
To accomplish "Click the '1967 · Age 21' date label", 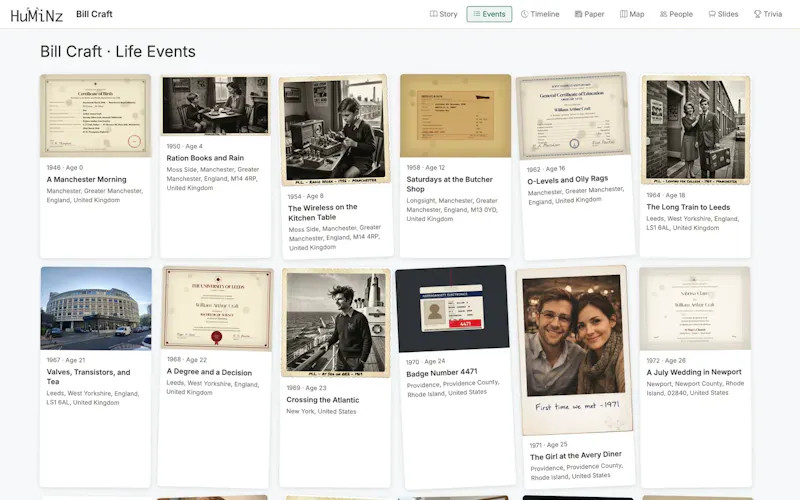I will tap(66, 360).
